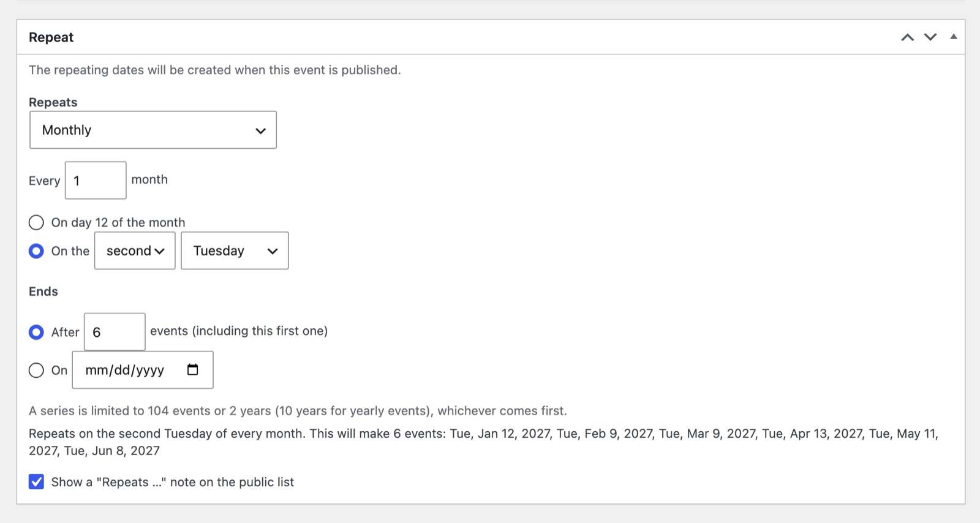Choose the 'After' events end option
The height and width of the screenshot is (523, 980).
point(37,332)
